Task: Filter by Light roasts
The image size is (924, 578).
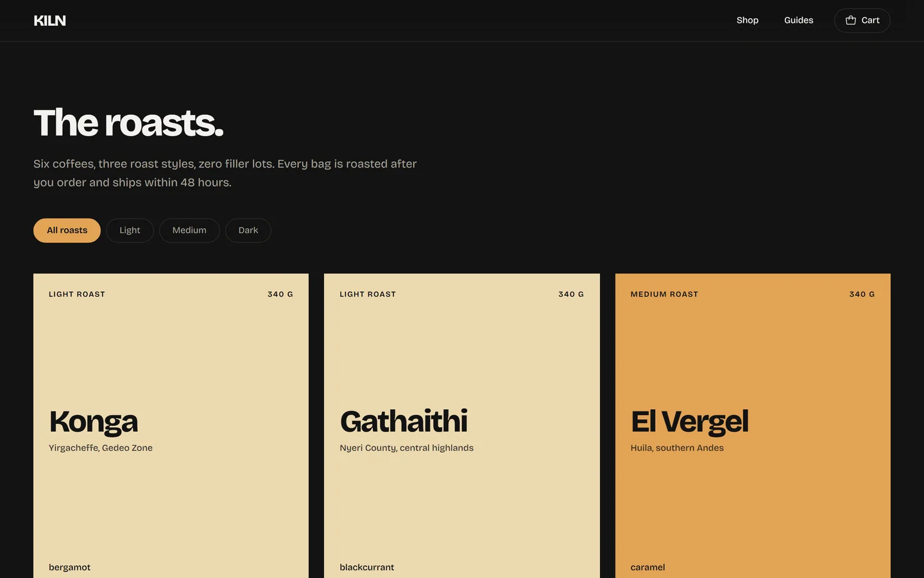Action: [130, 231]
